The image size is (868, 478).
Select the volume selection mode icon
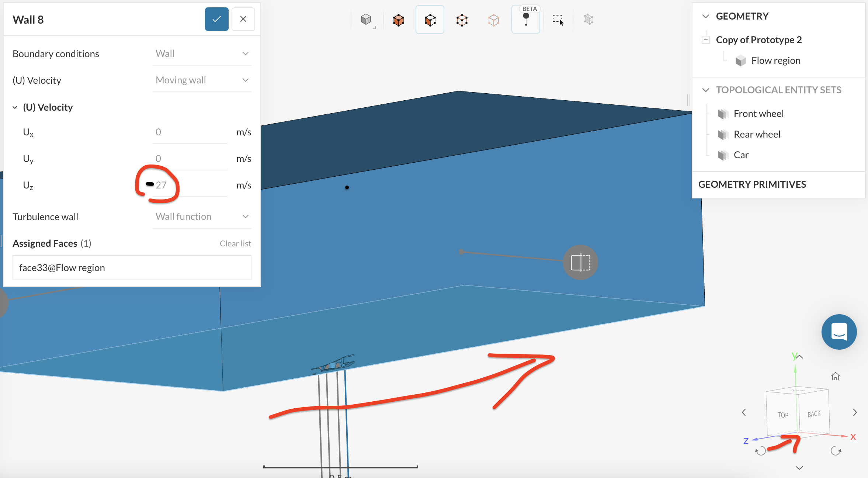coord(398,20)
